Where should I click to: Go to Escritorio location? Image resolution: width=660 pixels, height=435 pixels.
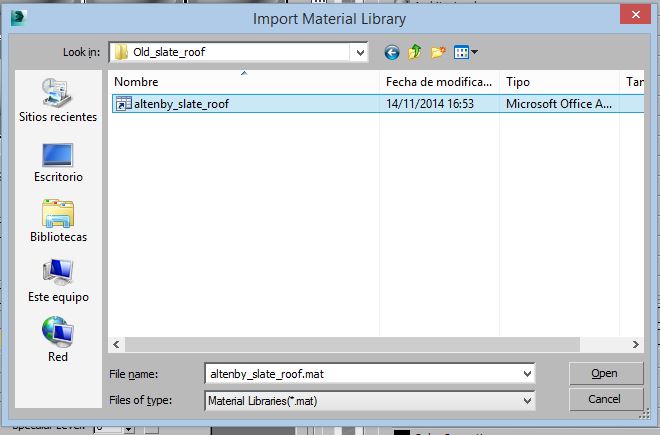click(58, 161)
